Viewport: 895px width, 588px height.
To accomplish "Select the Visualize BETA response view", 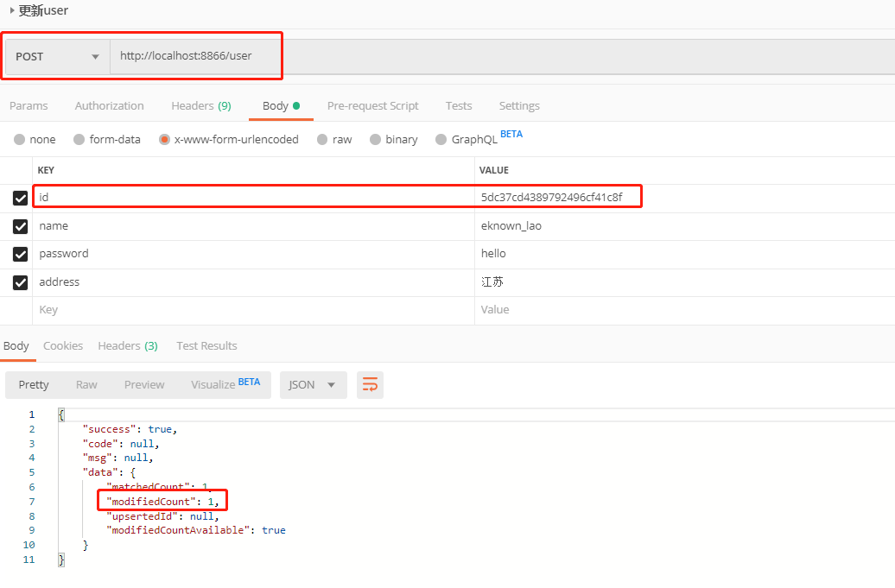I will click(225, 384).
